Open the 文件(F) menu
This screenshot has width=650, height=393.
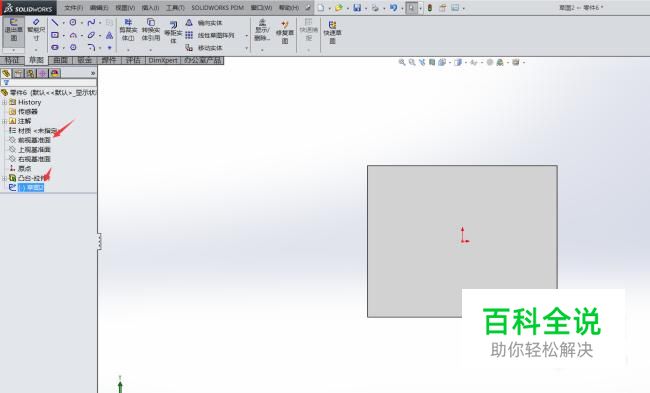(x=74, y=7)
